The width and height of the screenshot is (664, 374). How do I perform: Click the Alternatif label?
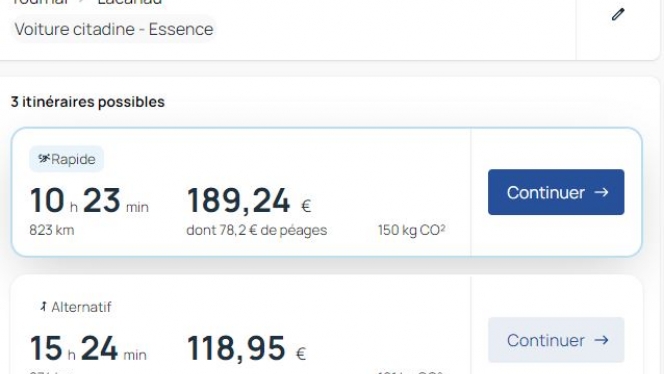coord(81,307)
